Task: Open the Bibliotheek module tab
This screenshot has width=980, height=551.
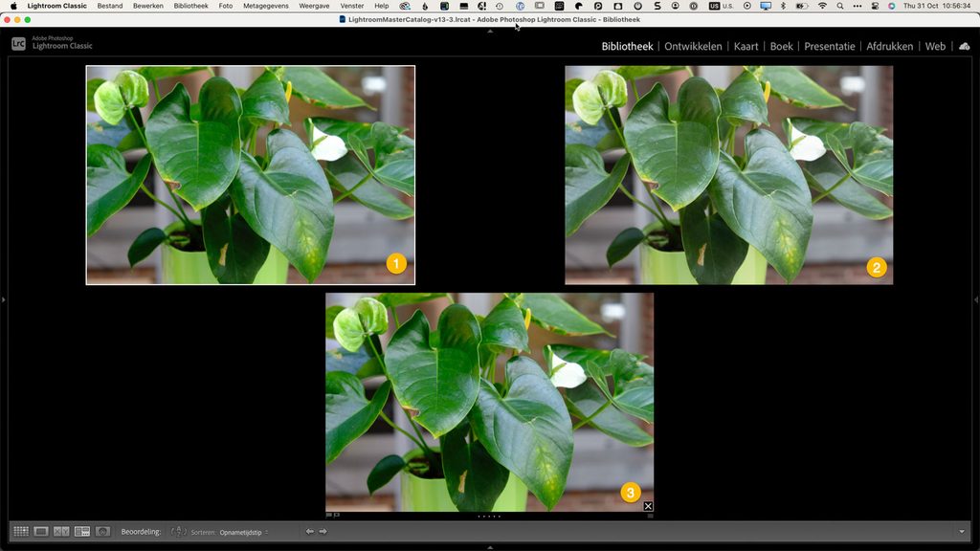Action: [x=627, y=46]
